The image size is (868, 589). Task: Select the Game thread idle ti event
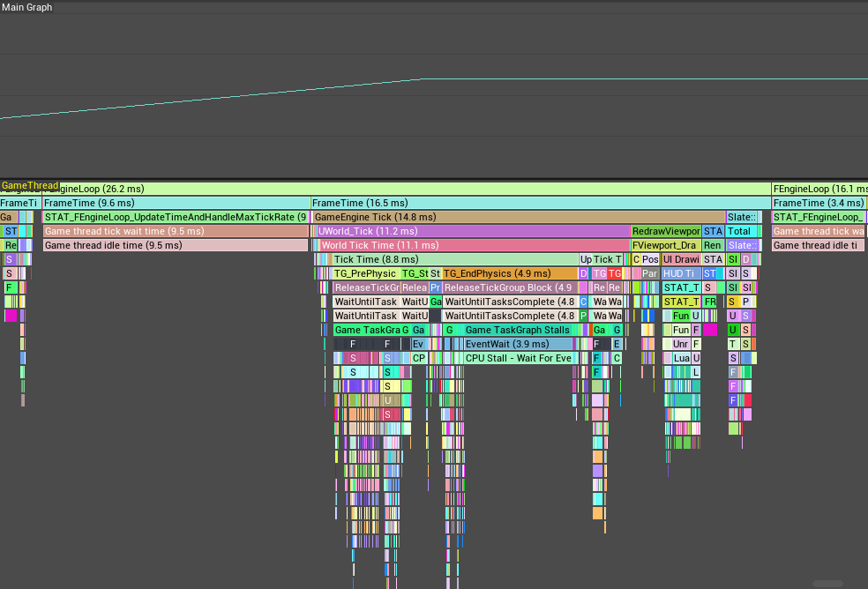click(819, 245)
